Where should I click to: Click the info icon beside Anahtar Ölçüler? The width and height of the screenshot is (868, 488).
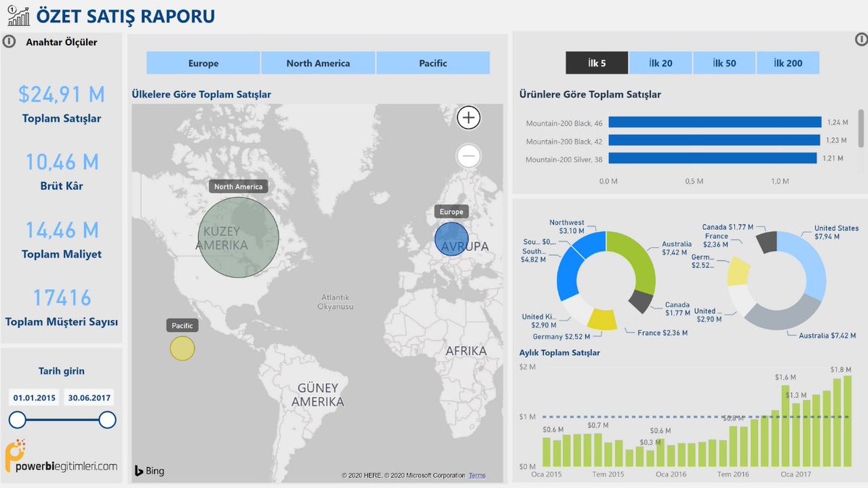[9, 41]
